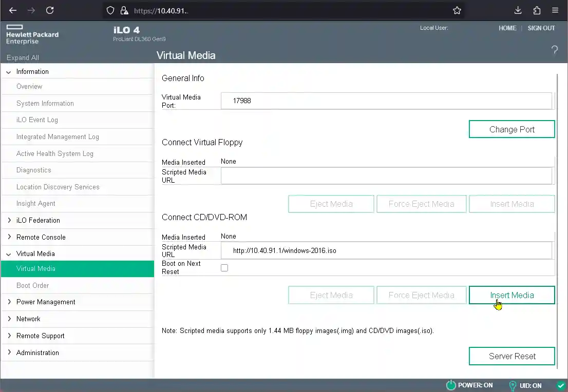
Task: Open the Insight Agent page
Action: [78, 203]
